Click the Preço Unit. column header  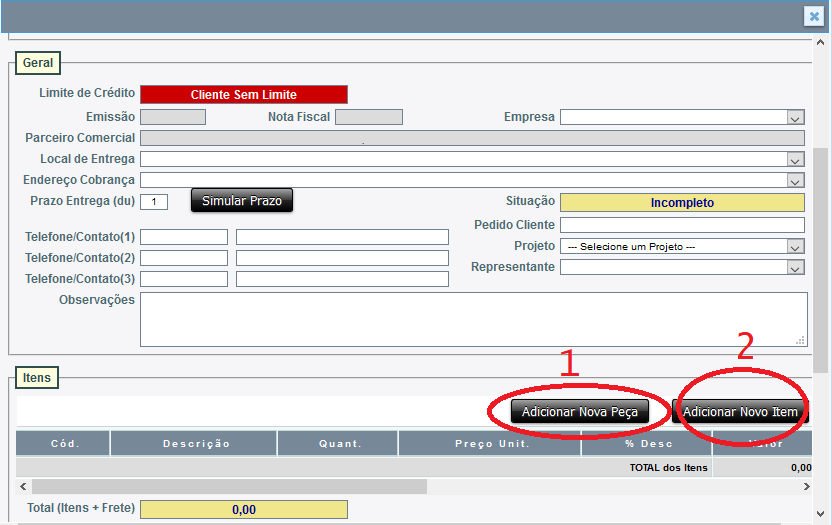pyautogui.click(x=489, y=443)
